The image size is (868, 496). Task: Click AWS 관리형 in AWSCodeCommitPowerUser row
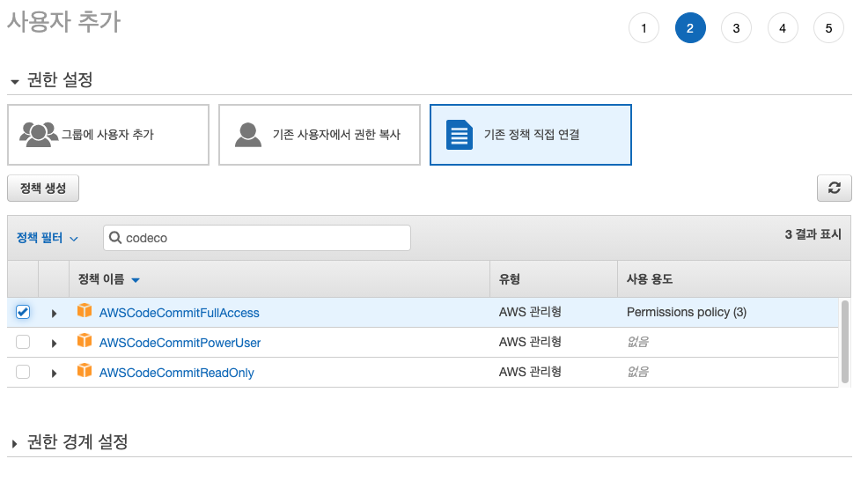tap(530, 342)
